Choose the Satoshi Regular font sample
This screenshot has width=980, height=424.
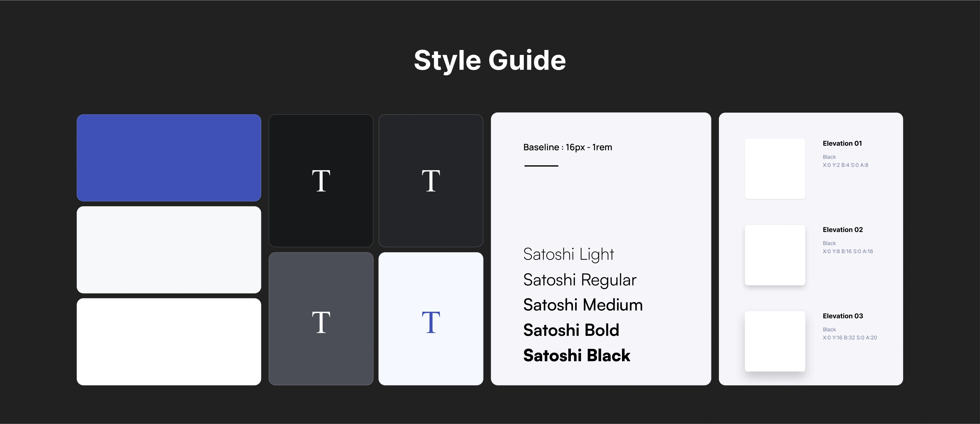(x=579, y=280)
